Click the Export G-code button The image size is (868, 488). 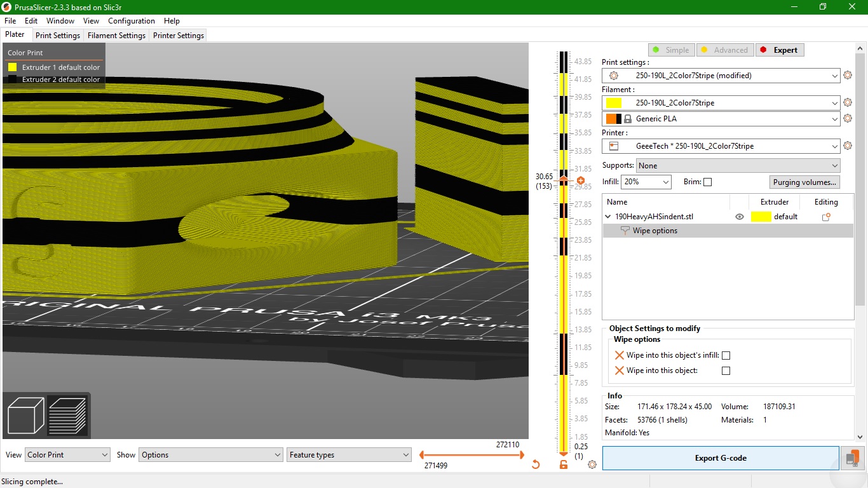721,458
